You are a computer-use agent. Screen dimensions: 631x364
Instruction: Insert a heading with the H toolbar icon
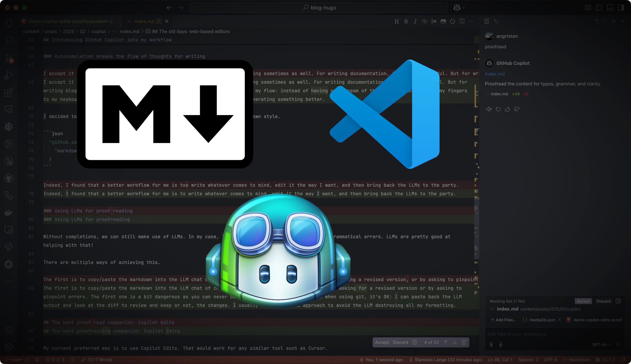396,21
